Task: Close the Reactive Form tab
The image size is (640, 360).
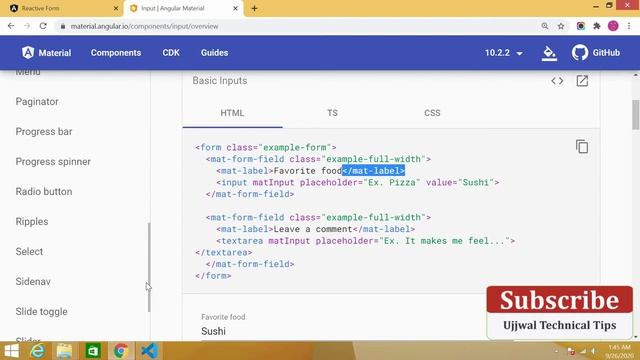Action: point(116,8)
